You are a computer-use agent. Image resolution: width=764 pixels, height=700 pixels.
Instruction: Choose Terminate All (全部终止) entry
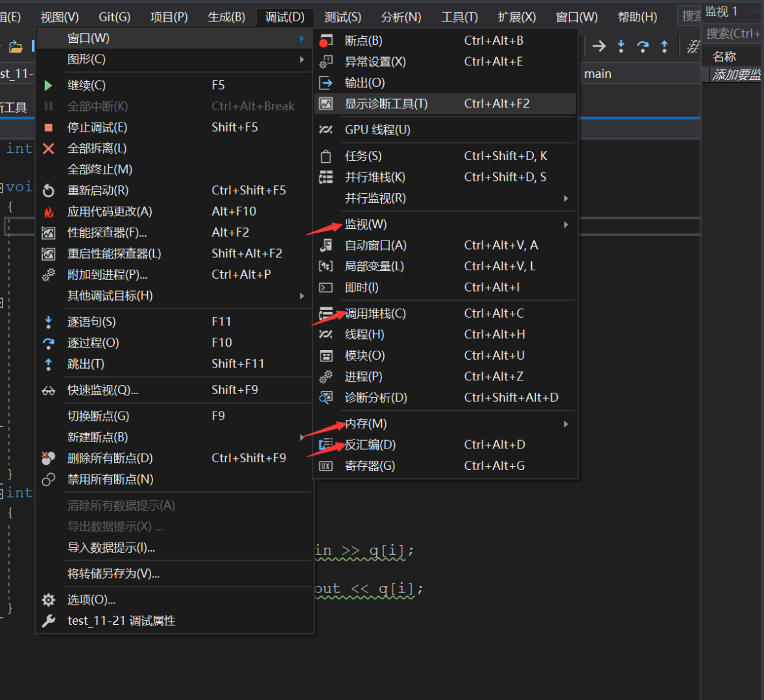tap(174, 170)
